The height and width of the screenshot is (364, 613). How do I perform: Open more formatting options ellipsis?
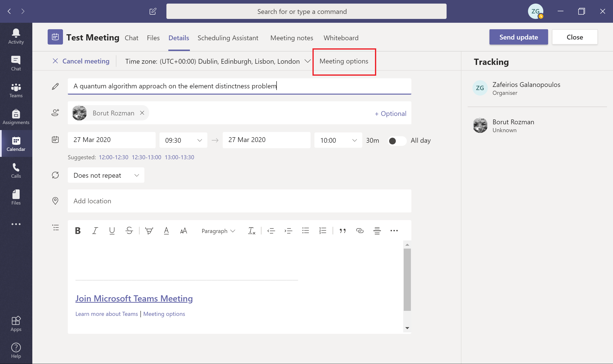click(394, 231)
